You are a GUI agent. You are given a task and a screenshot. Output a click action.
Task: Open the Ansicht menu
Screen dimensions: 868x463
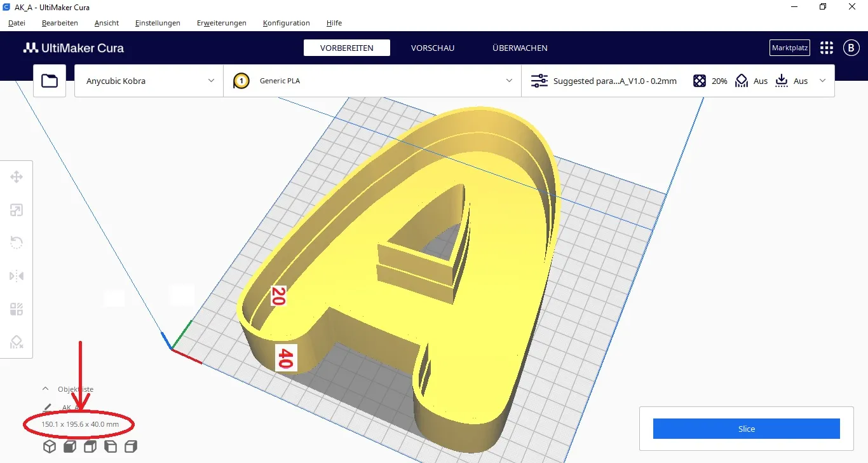(x=107, y=23)
